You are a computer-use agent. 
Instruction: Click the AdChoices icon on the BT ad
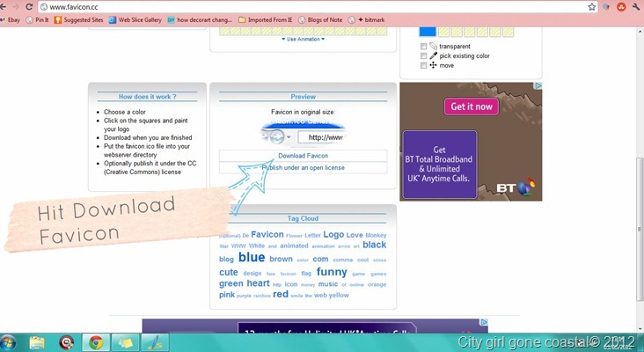coord(538,86)
